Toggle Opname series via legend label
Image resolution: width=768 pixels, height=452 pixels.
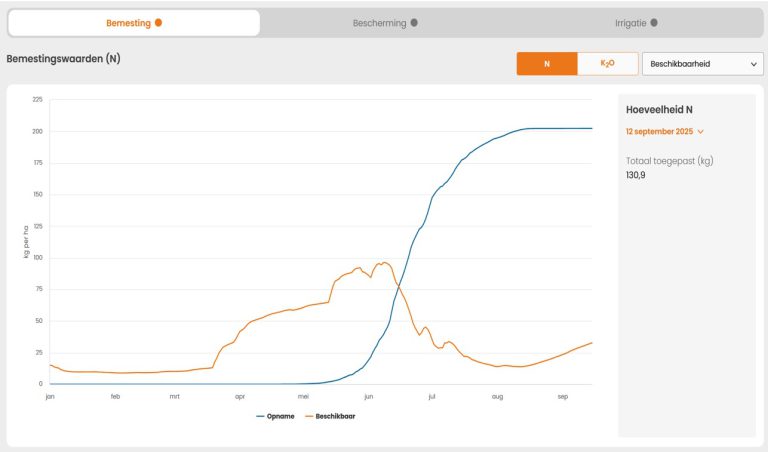pyautogui.click(x=281, y=415)
